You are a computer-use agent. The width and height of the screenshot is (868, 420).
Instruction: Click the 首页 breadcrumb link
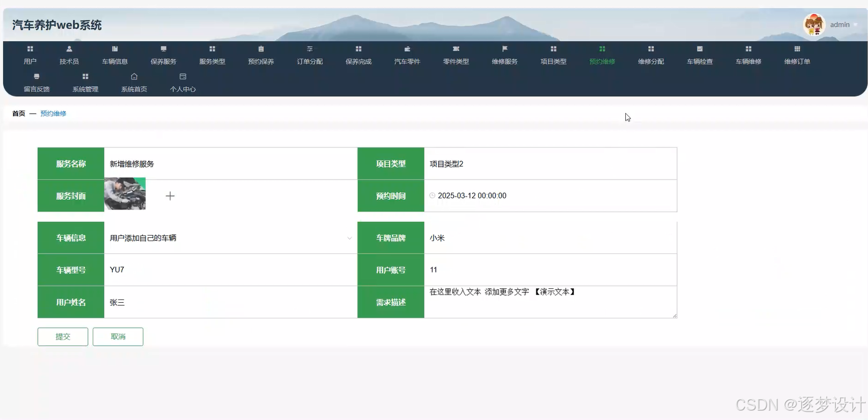19,113
